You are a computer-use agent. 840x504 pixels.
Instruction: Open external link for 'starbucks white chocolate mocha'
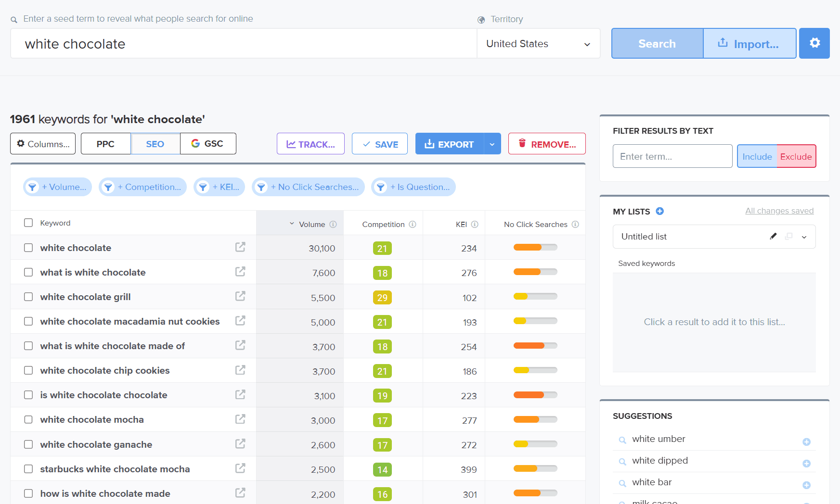[x=240, y=468]
